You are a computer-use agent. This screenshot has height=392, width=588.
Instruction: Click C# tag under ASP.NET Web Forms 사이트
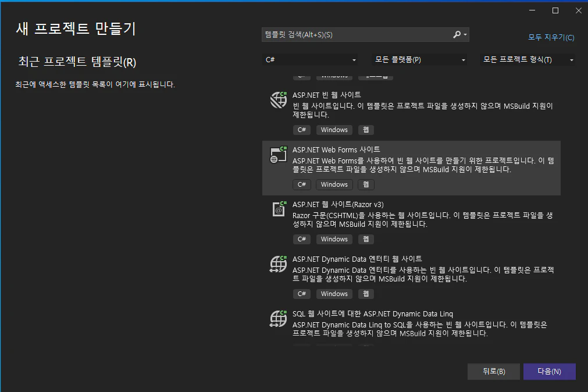(x=302, y=184)
